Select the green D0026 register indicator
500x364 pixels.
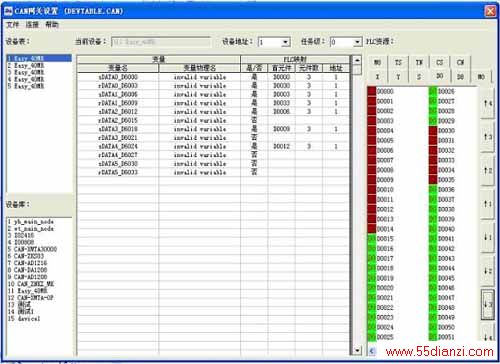433,91
